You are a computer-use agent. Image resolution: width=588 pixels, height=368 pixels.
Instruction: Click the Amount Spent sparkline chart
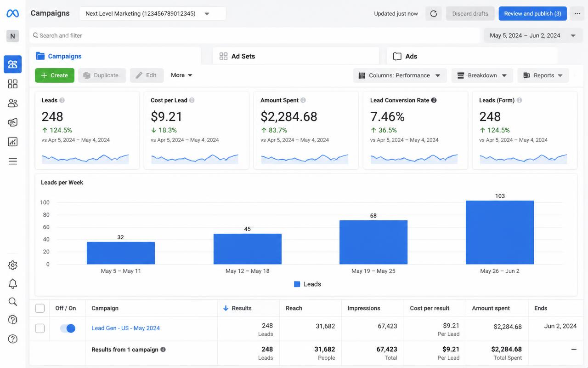click(x=305, y=159)
